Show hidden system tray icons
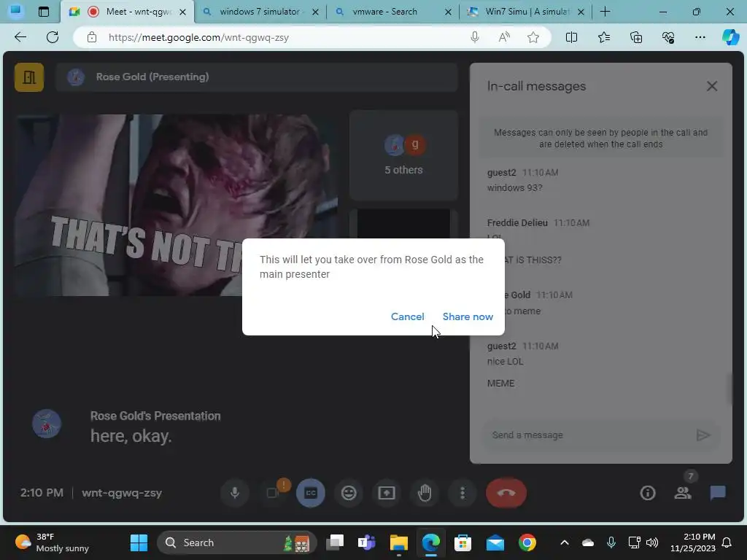The height and width of the screenshot is (560, 747). (565, 542)
